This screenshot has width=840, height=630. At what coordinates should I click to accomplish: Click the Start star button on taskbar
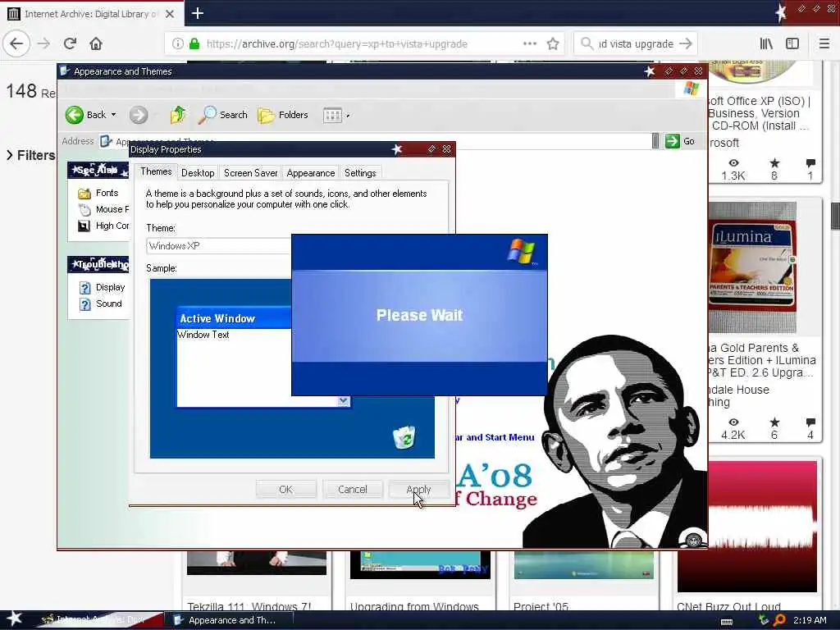[x=14, y=619]
